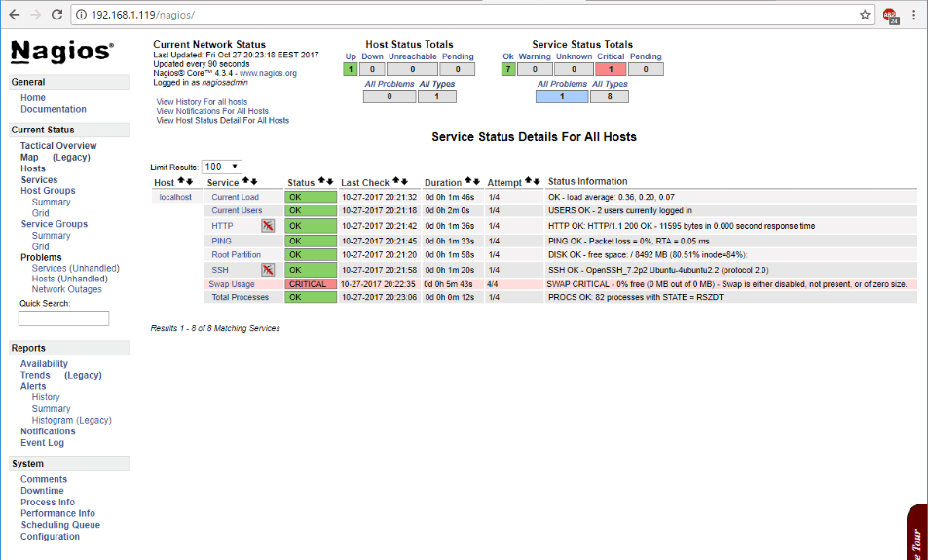Open Network Outages
This screenshot has height=560, width=929.
tap(66, 289)
